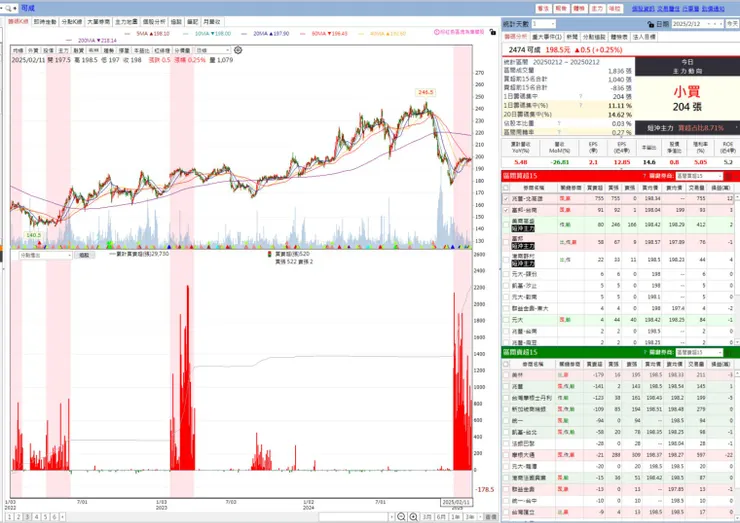Open the 關鍵券商 dropdown in sell panel
This screenshot has height=523, width=740.
(698, 353)
